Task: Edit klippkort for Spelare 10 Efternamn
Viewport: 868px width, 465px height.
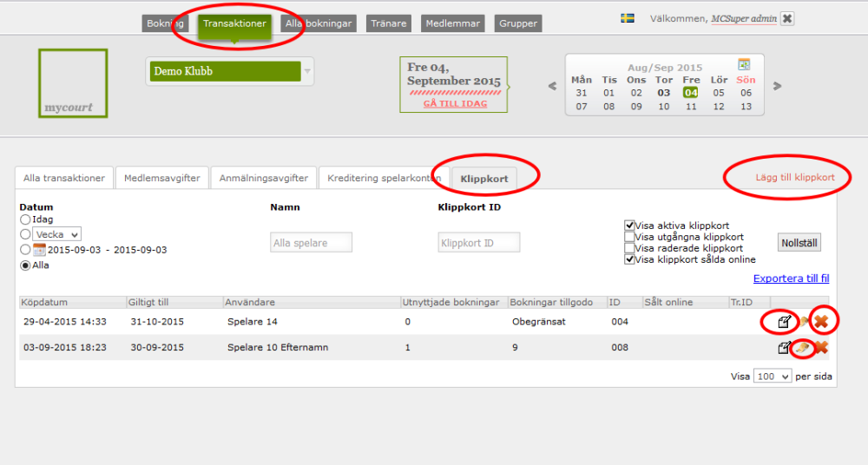Action: click(783, 348)
